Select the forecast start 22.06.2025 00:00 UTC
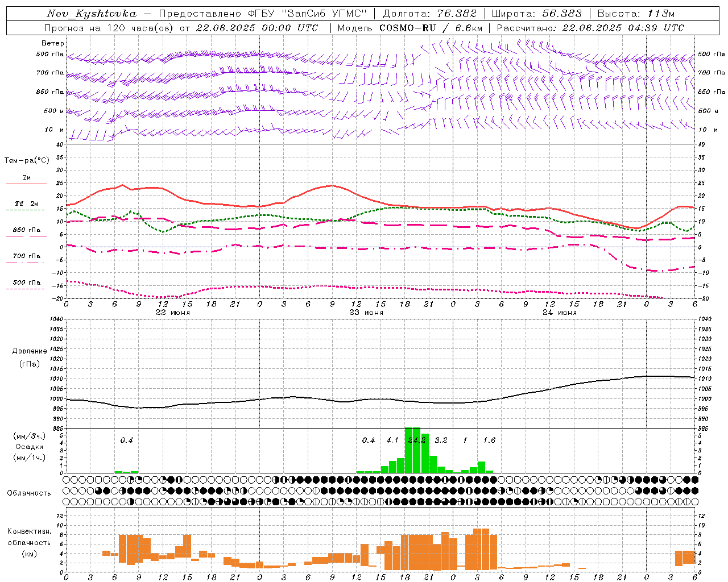728x582 pixels. (x=257, y=28)
